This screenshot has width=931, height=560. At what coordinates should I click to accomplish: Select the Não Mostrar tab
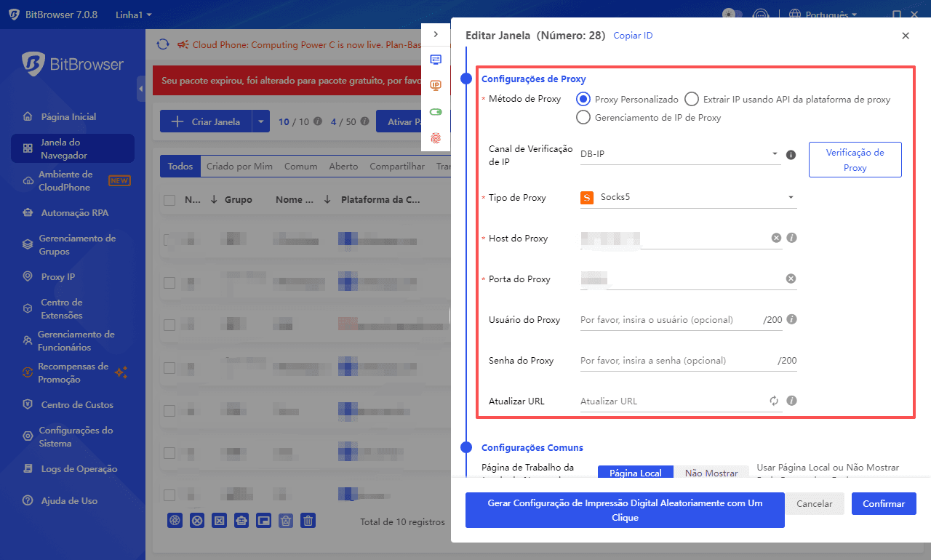coord(711,473)
